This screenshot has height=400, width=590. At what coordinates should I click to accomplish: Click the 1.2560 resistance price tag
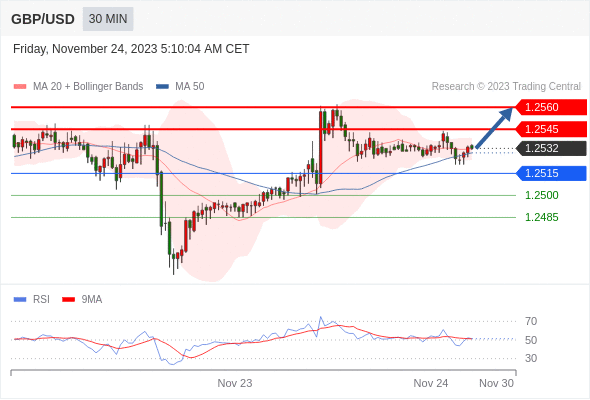coord(550,107)
